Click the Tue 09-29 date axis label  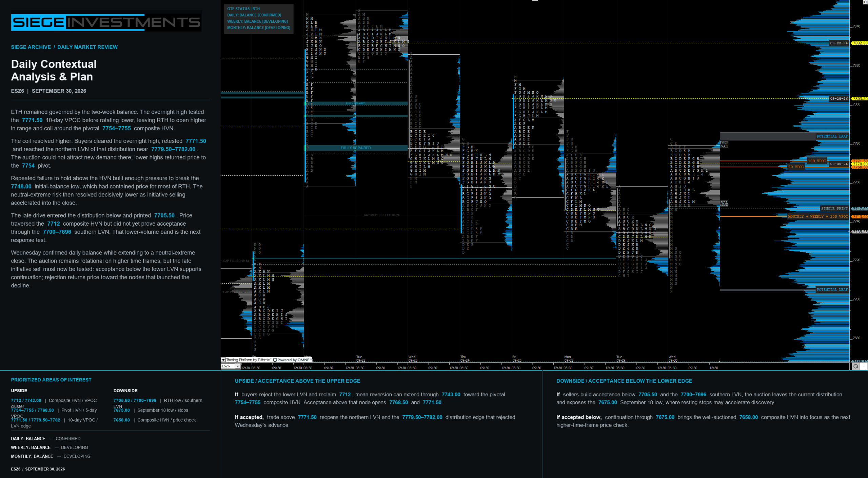620,359
